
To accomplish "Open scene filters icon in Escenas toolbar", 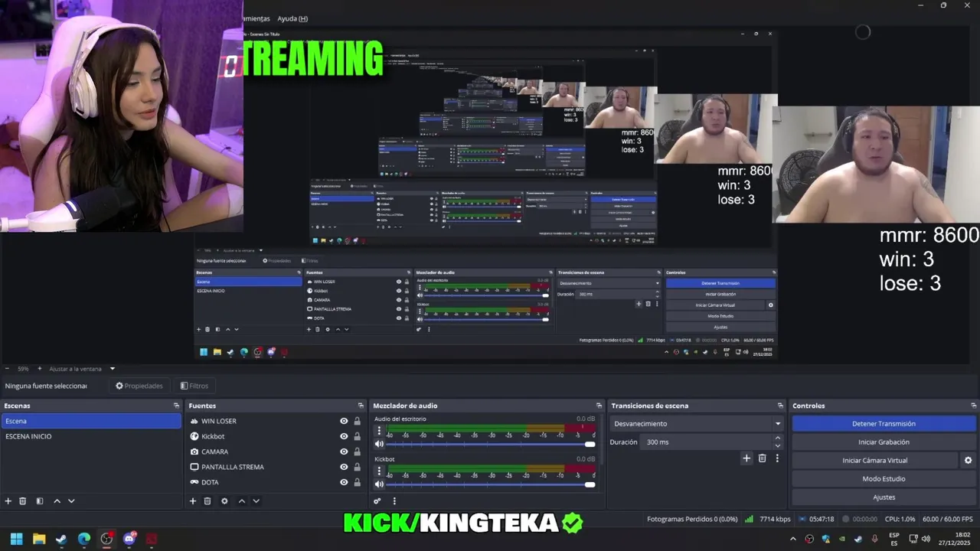I will (x=40, y=501).
